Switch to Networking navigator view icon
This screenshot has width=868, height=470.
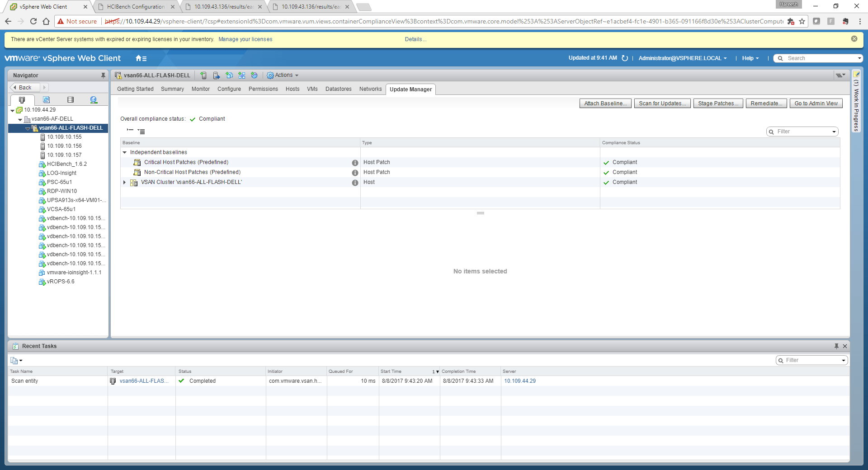point(94,100)
